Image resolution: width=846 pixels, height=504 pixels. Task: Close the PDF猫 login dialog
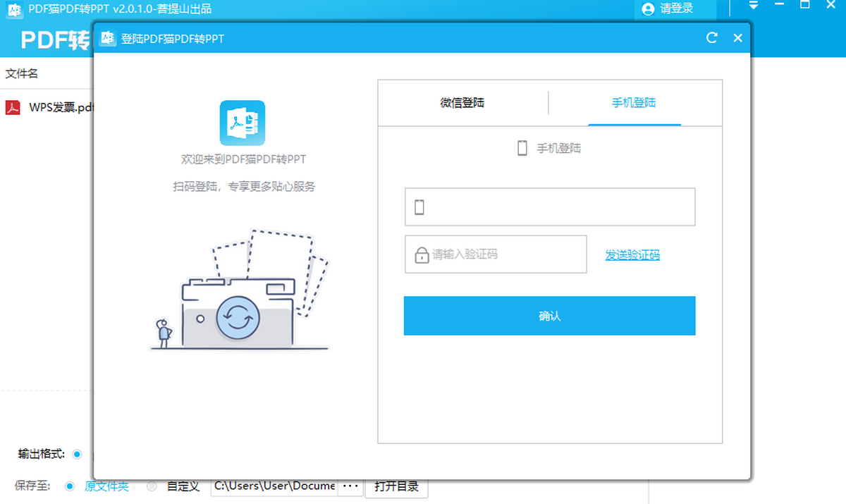click(x=737, y=38)
